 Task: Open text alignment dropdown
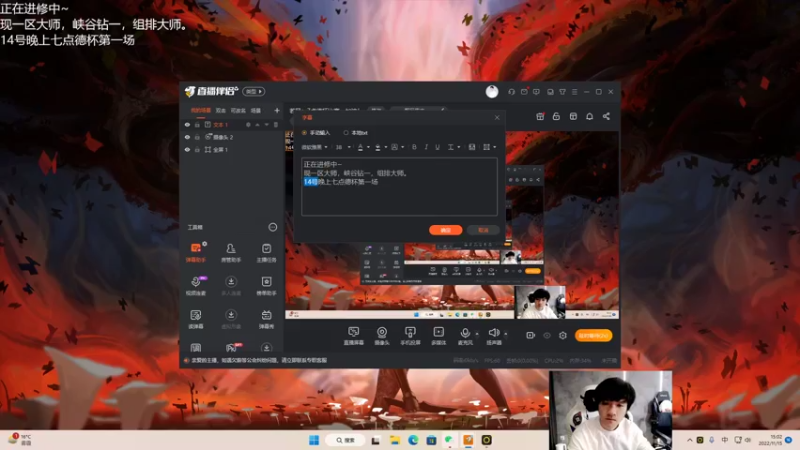(454, 147)
